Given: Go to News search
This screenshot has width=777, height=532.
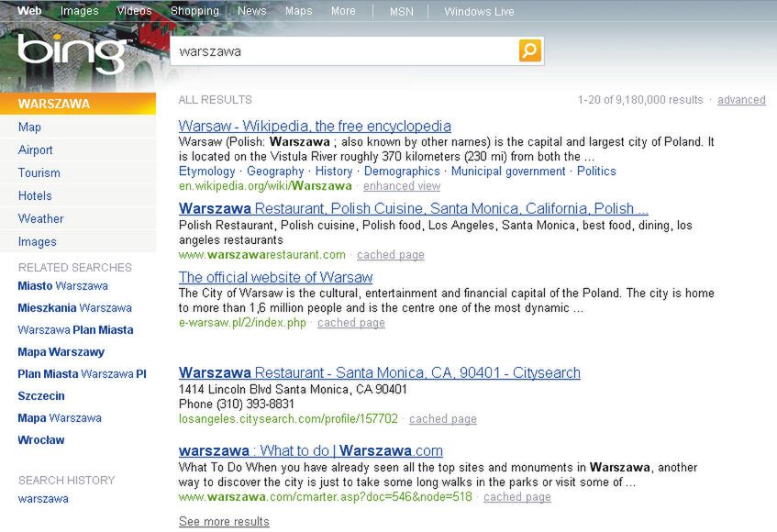Looking at the screenshot, I should 251,10.
